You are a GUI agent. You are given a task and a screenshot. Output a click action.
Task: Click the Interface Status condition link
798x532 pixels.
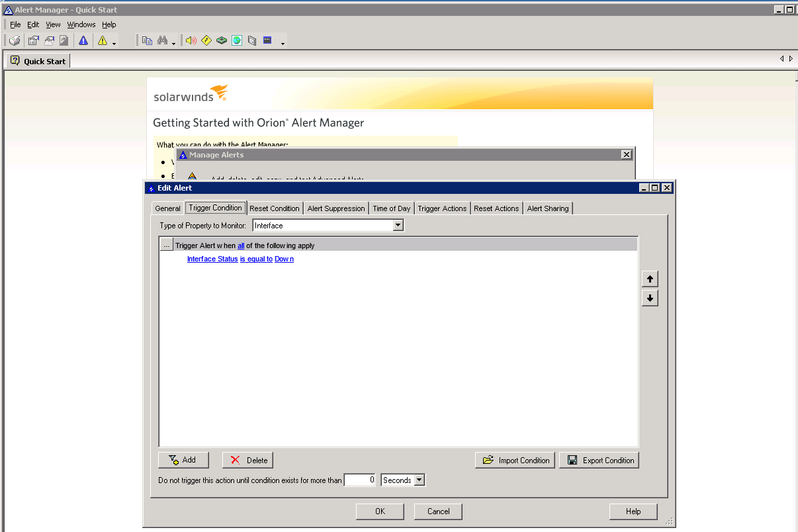(212, 259)
